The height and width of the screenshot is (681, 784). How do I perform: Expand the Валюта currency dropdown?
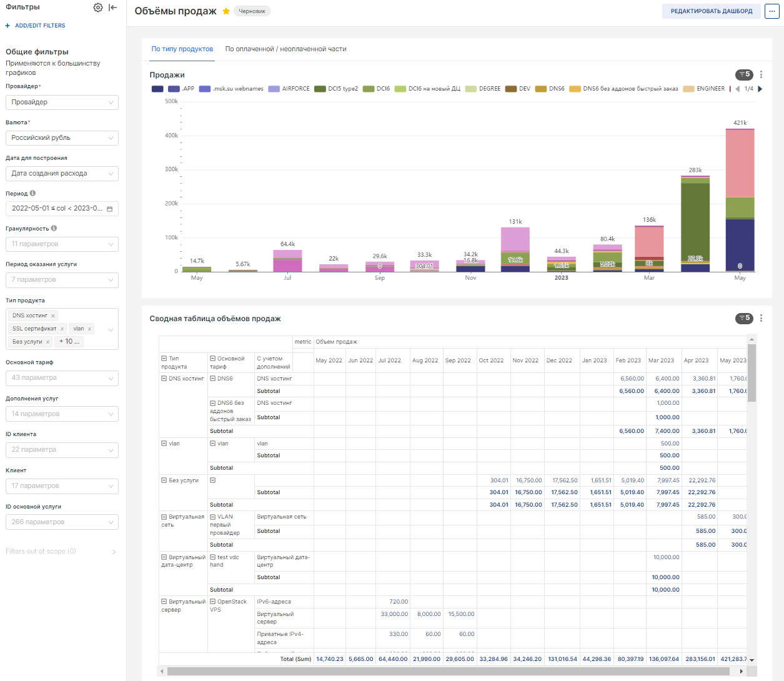[x=62, y=138]
